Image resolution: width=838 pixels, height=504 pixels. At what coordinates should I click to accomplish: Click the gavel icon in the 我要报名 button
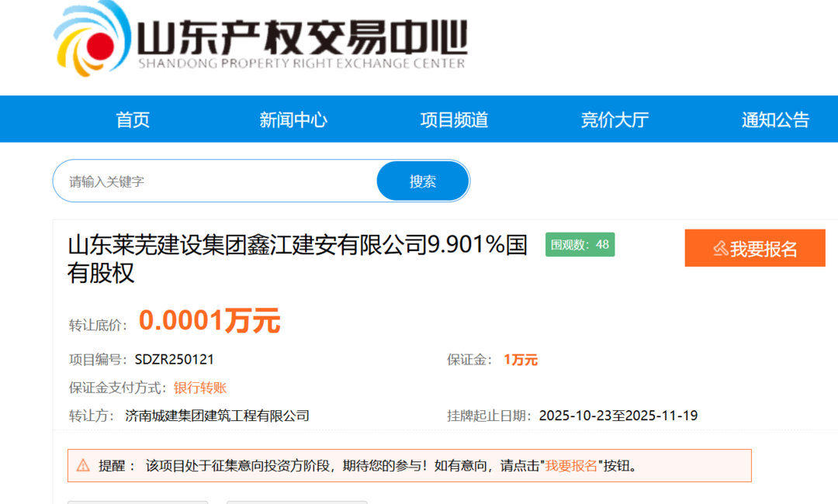(721, 249)
